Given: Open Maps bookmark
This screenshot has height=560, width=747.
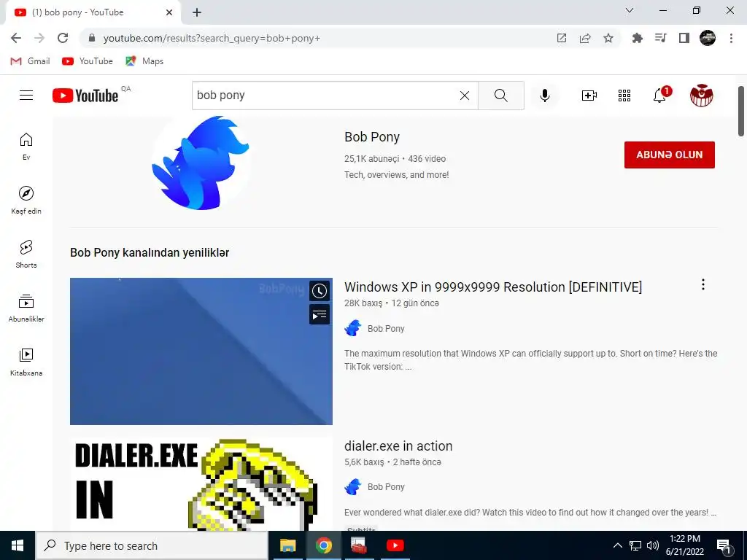Looking at the screenshot, I should pos(144,61).
